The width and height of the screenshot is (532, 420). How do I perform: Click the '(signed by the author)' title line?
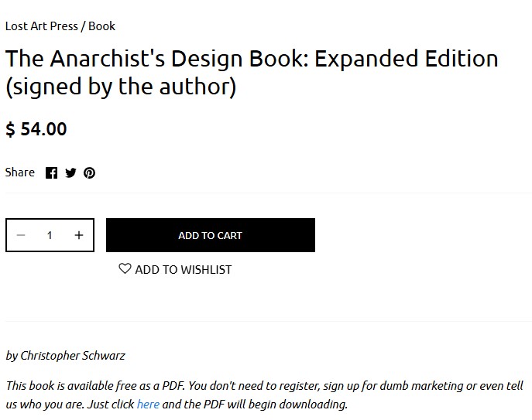pos(121,87)
